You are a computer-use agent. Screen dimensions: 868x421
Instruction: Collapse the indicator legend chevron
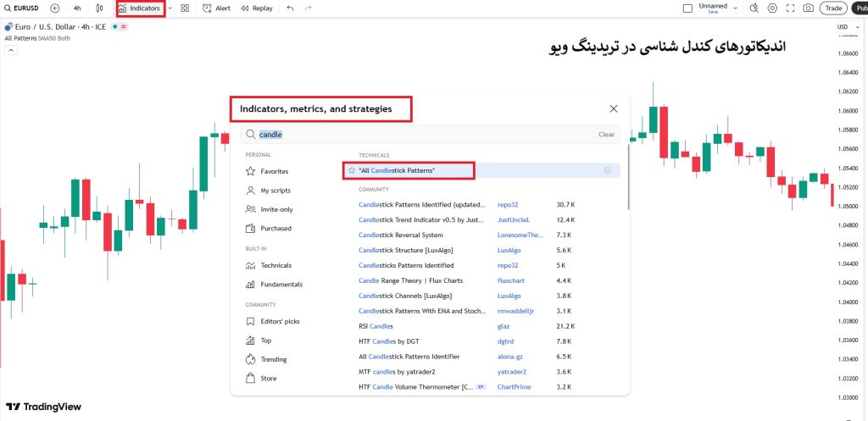(11, 50)
